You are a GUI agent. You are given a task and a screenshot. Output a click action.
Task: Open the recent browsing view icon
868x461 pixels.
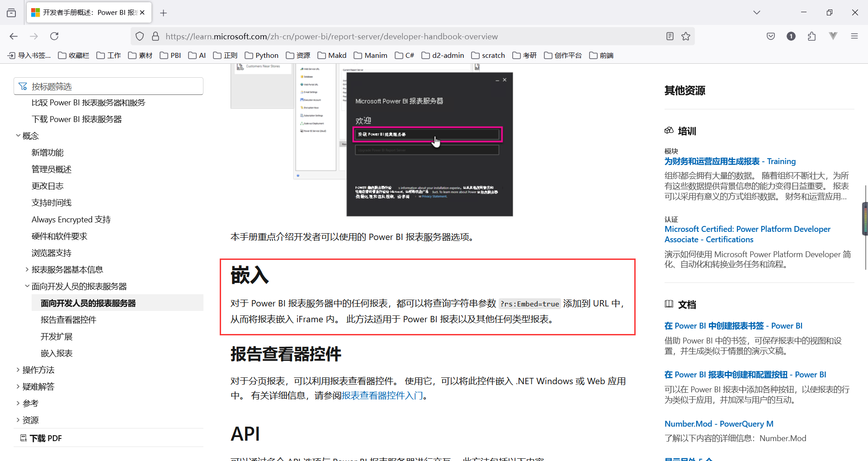[11, 13]
